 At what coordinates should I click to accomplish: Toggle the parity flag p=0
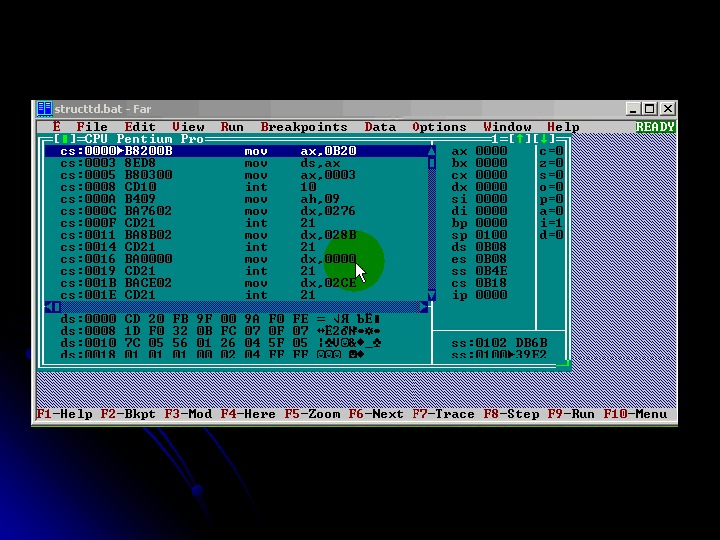point(551,199)
